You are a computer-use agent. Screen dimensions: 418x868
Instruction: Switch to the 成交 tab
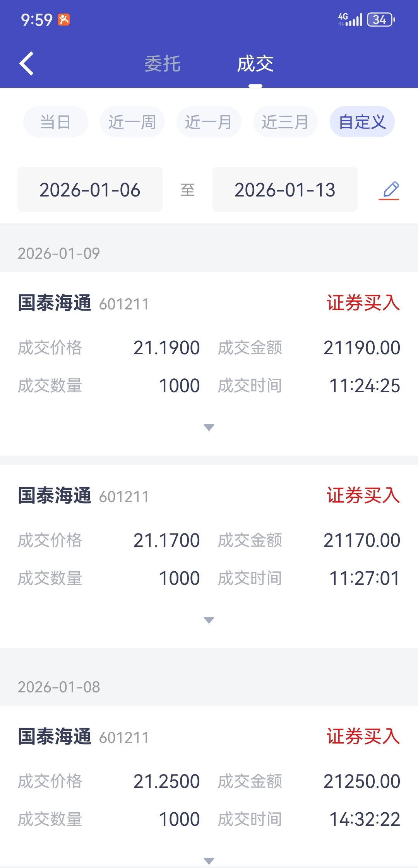tap(255, 64)
